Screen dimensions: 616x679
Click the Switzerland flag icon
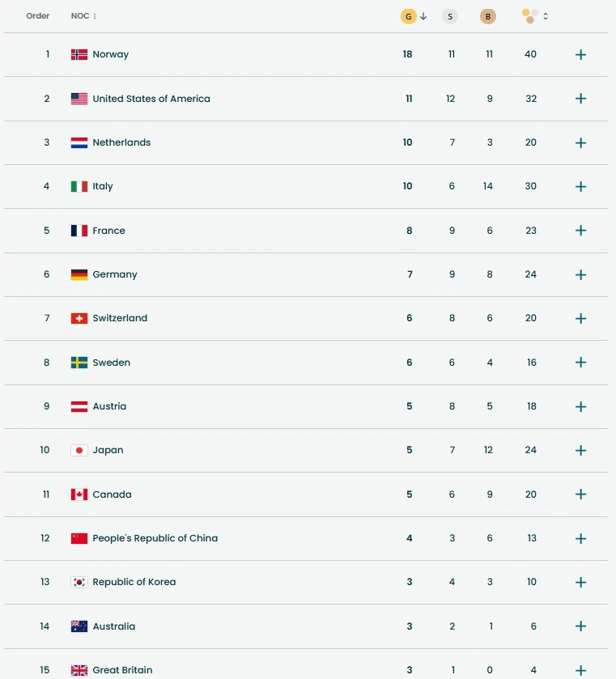79,319
